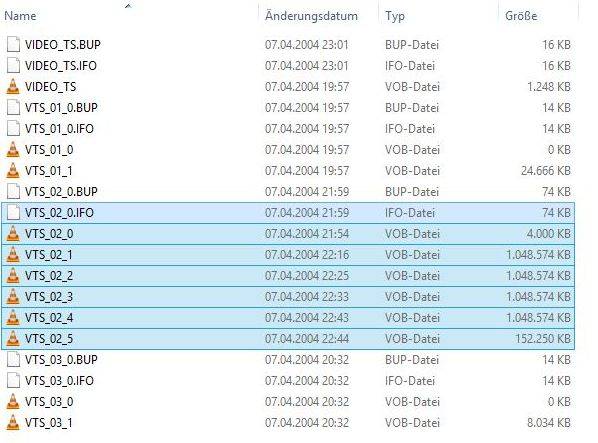Image resolution: width=598 pixels, height=443 pixels.
Task: Click the sort arrow above the Name column
Action: [x=128, y=5]
